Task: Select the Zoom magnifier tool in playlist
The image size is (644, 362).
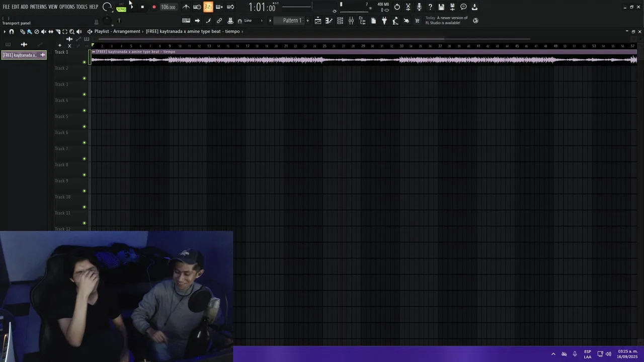Action: click(x=72, y=32)
